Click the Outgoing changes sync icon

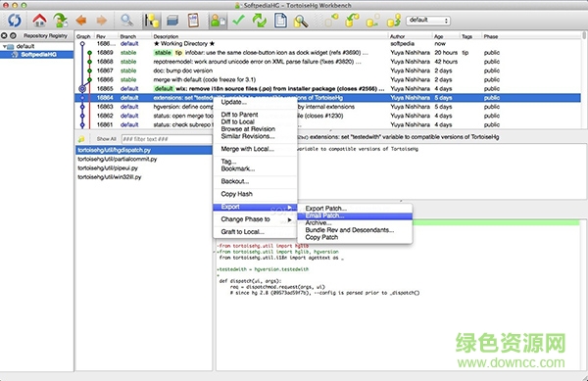click(372, 21)
